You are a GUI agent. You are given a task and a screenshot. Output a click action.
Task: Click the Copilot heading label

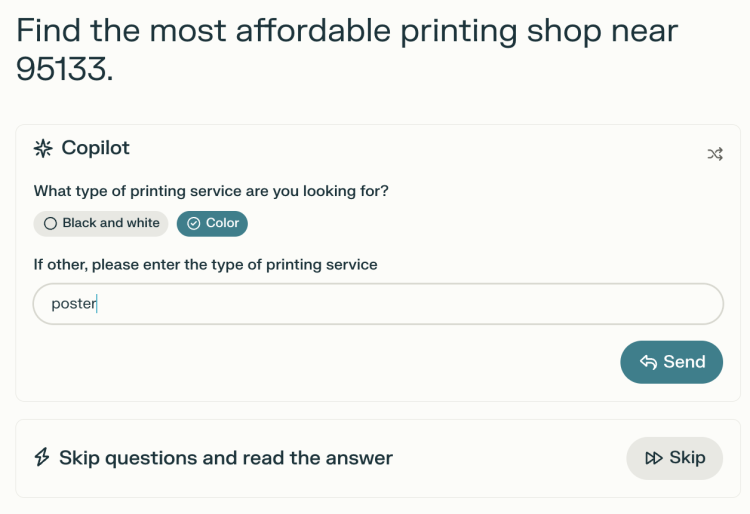[x=95, y=148]
